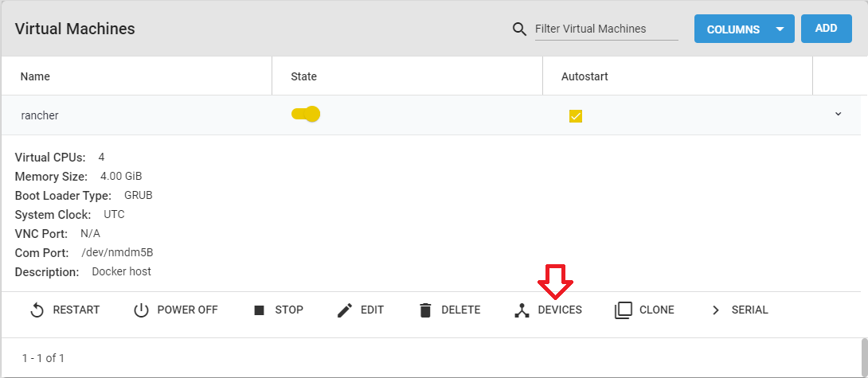Image resolution: width=868 pixels, height=378 pixels.
Task: Open Serial console chevron icon
Action: click(715, 310)
